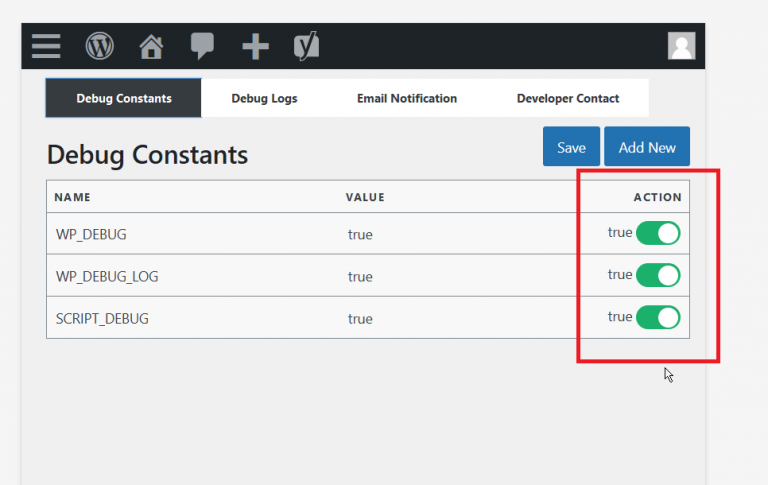The image size is (768, 485).
Task: Click the Add New button
Action: click(x=647, y=146)
